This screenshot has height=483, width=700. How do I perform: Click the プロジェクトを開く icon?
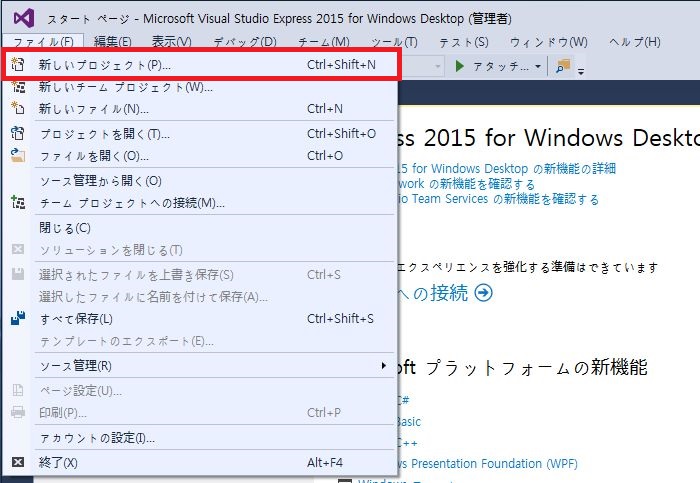18,133
